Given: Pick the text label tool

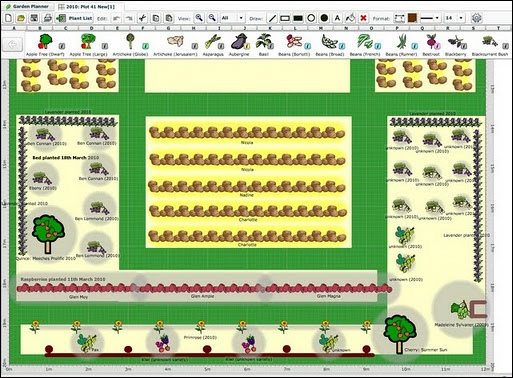Looking at the screenshot, I should [x=337, y=18].
